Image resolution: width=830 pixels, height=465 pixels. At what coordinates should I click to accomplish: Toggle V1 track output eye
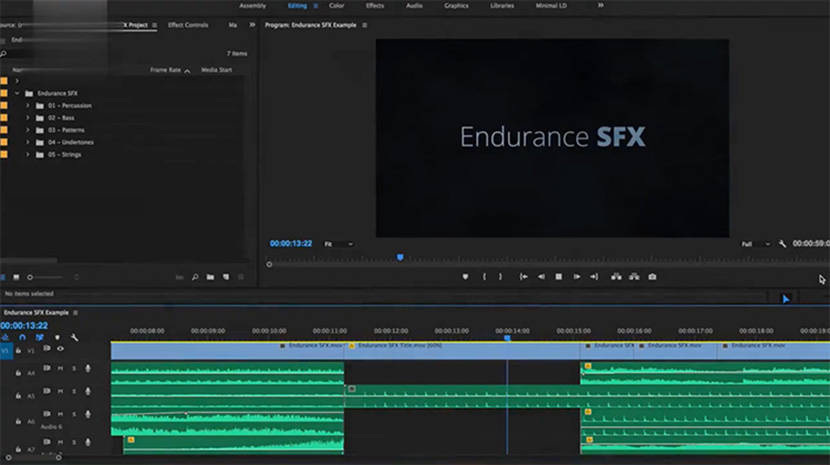60,348
